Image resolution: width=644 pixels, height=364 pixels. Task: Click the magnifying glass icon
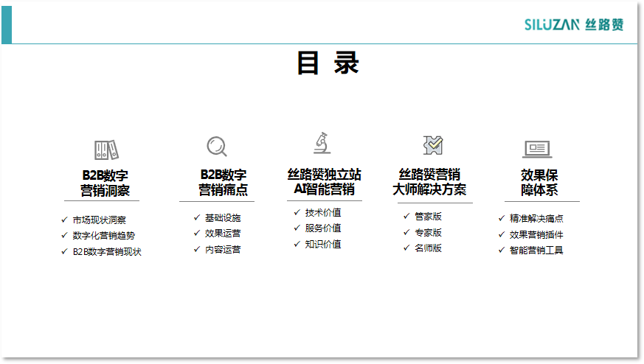click(217, 147)
